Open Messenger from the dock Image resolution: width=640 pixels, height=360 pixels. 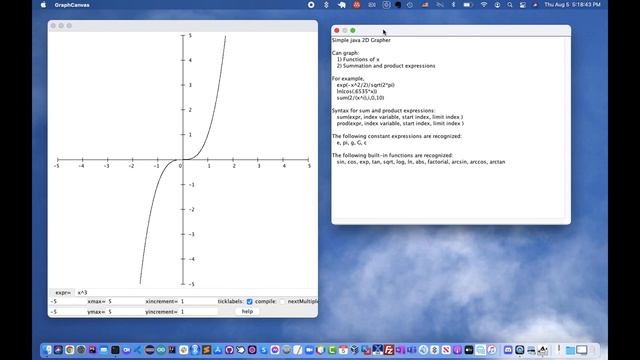275,350
